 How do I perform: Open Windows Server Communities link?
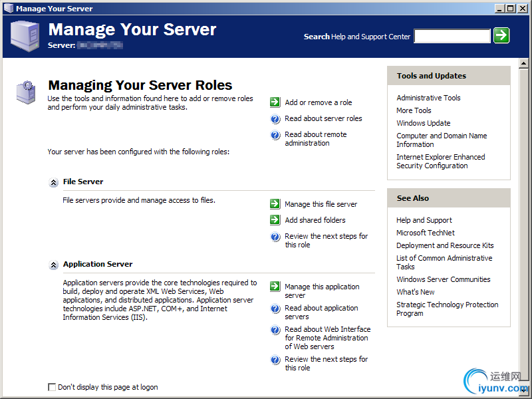pyautogui.click(x=443, y=279)
